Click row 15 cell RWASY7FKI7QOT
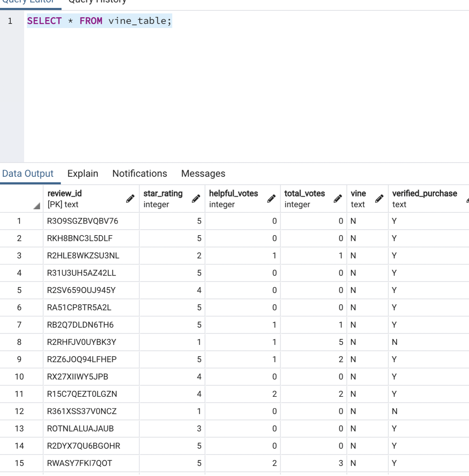 tap(79, 463)
